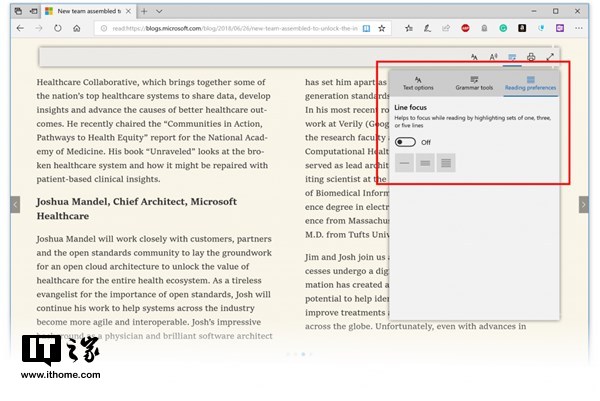Image resolution: width=600 pixels, height=401 pixels.
Task: Open text options in reading toolbar
Action: click(474, 57)
